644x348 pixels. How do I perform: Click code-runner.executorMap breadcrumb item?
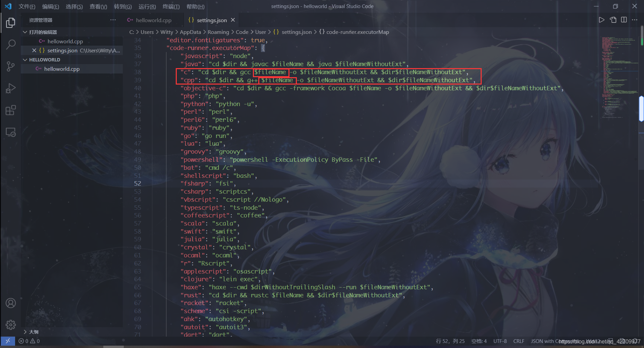click(x=358, y=32)
